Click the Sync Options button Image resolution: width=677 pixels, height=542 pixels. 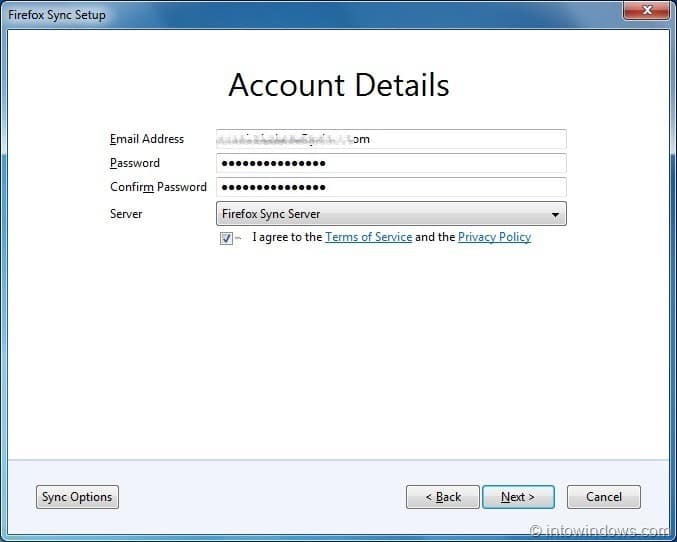(x=77, y=497)
